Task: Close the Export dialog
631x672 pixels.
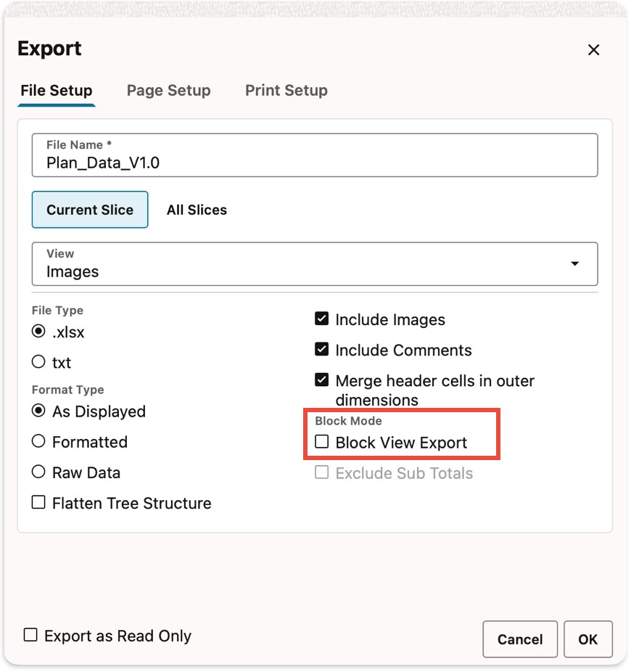Action: pyautogui.click(x=593, y=49)
